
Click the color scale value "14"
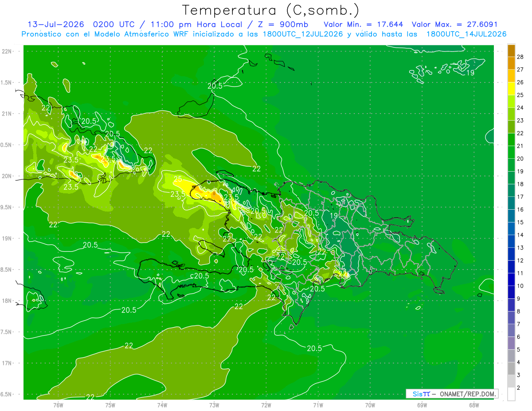[x=520, y=235]
